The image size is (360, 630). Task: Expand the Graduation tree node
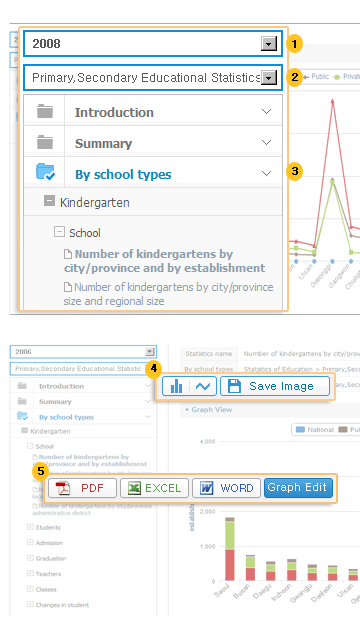30,558
